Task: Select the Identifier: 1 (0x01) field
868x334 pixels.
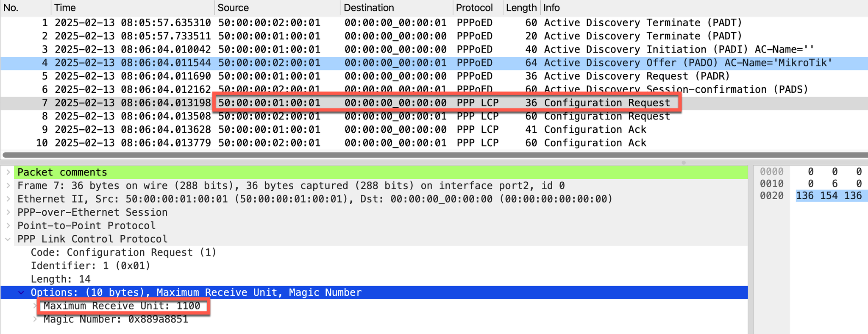Action: pos(90,266)
